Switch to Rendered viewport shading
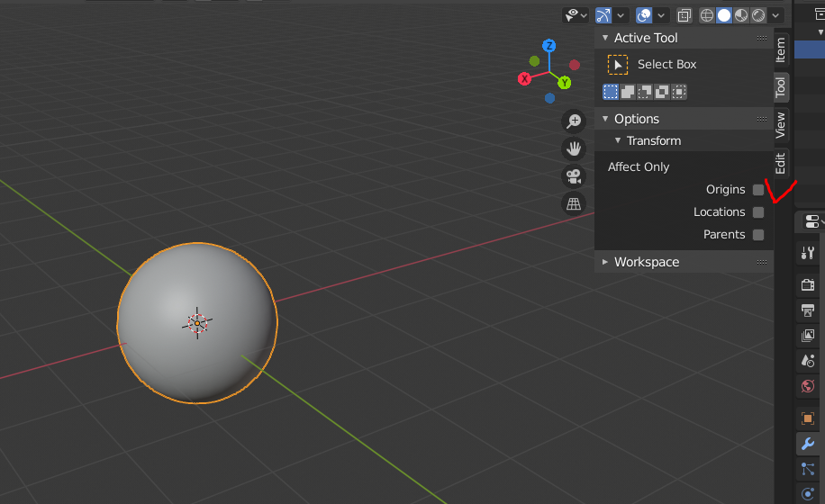Viewport: 825px width, 504px height. coord(758,16)
